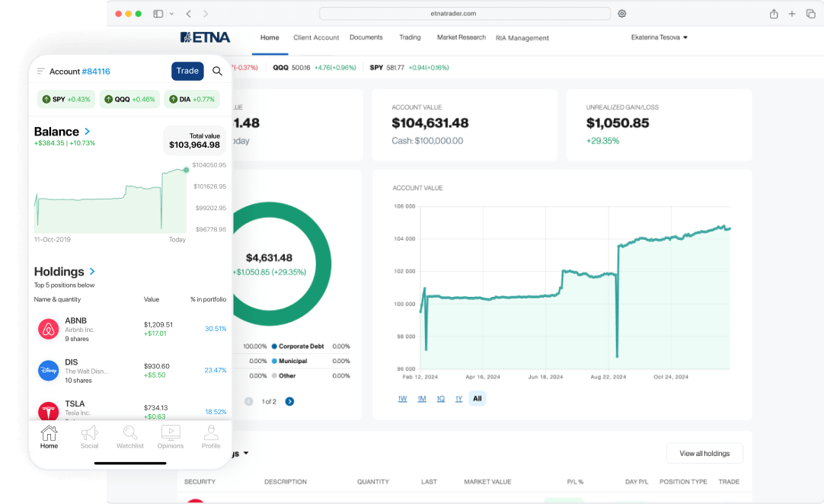Click the mobile total value $103,964.98
Viewport: 824px width, 504px height.
tap(194, 145)
